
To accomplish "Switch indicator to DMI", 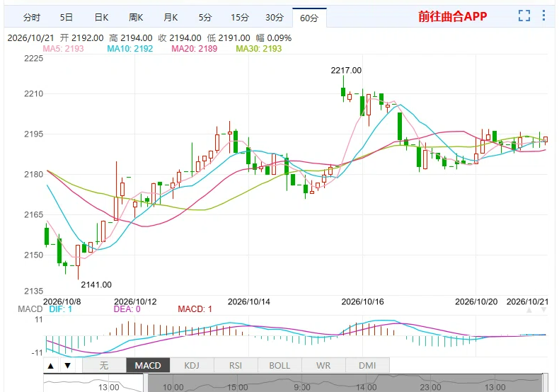I will [x=367, y=366].
